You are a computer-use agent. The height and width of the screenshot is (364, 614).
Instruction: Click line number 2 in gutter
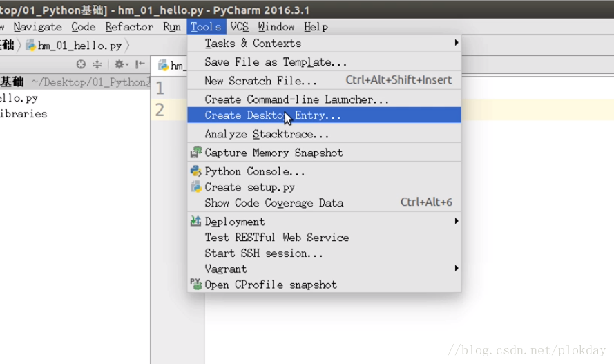pyautogui.click(x=160, y=110)
